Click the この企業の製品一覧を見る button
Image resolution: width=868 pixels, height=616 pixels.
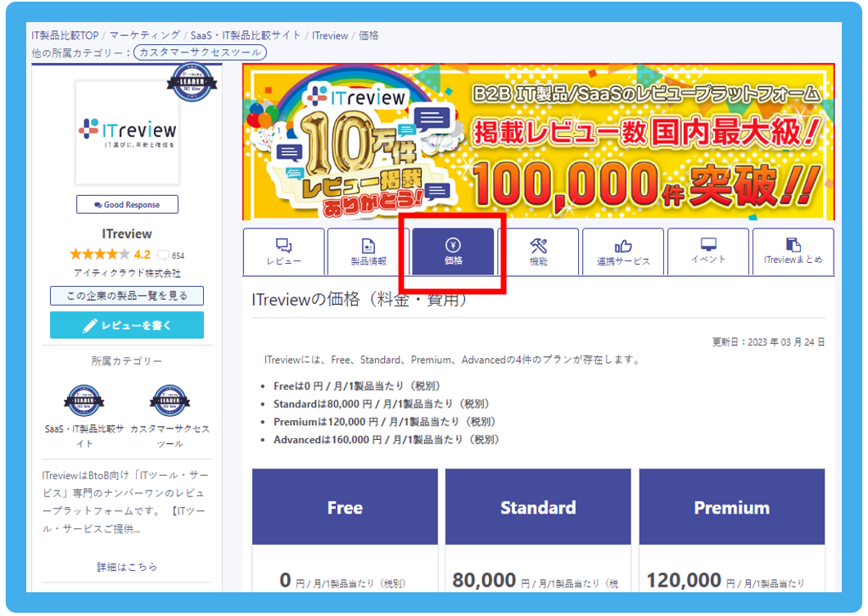(x=126, y=297)
